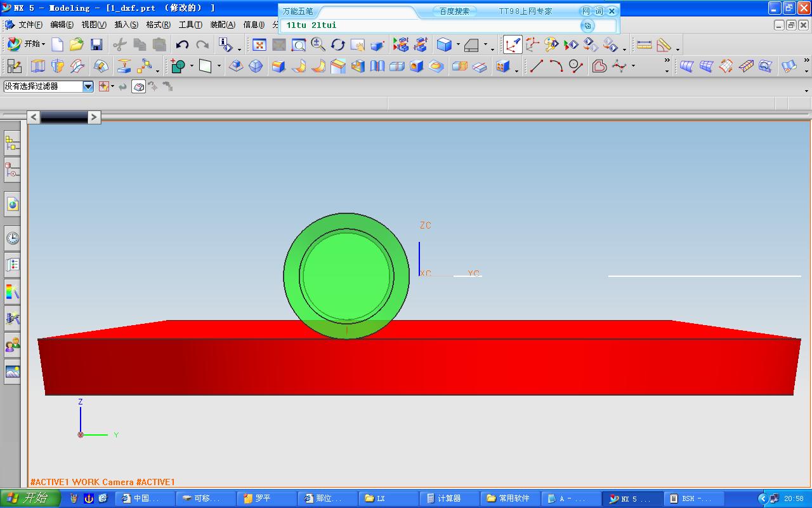Click the 百度搜索 Baidu search tab
Screen dimensions: 812x508
(455, 11)
